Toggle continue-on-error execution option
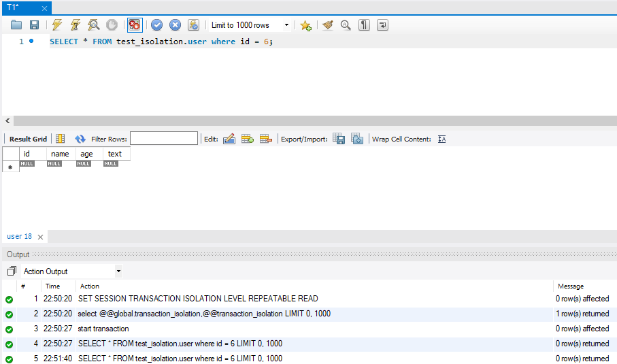The height and width of the screenshot is (364, 617). pyautogui.click(x=135, y=24)
